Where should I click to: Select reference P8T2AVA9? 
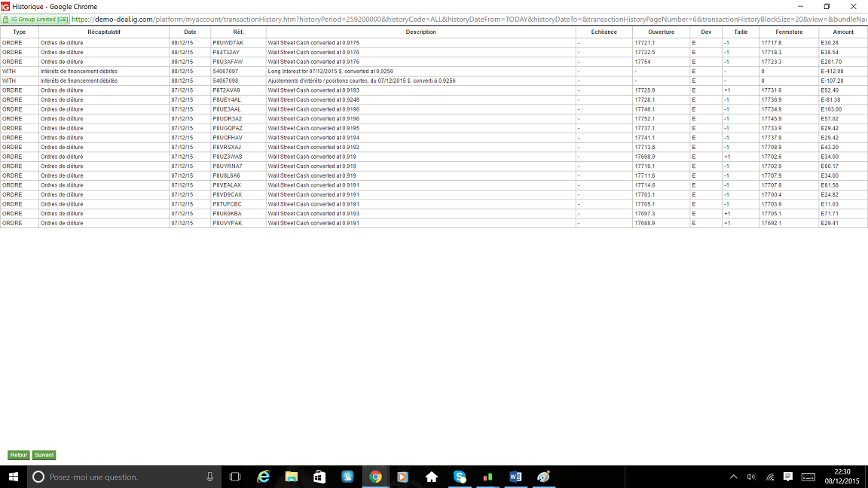[226, 90]
